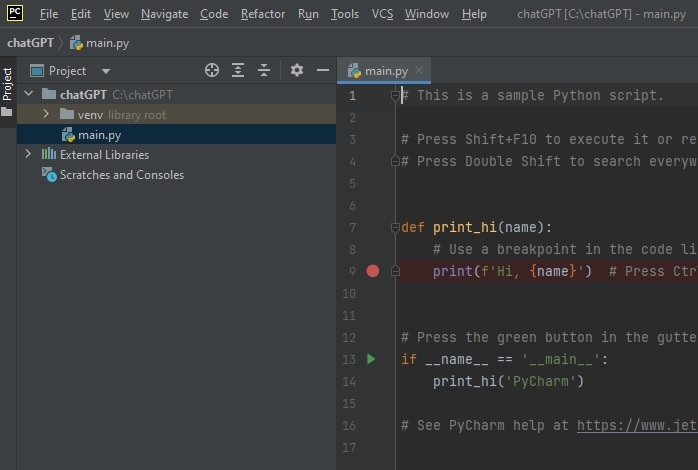Click the Expand All icon in Project panel

click(x=238, y=70)
